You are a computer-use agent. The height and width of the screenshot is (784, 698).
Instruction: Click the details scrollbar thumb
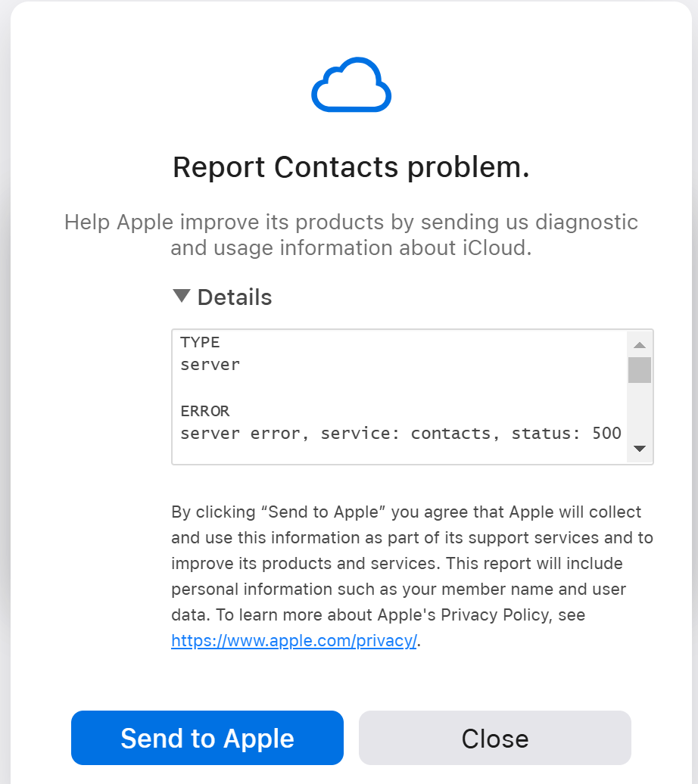(640, 370)
